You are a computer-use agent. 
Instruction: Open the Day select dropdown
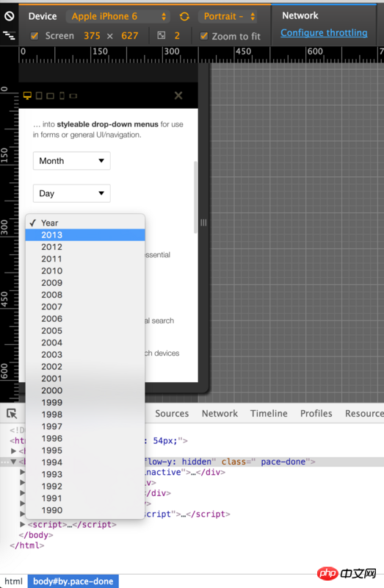point(71,193)
